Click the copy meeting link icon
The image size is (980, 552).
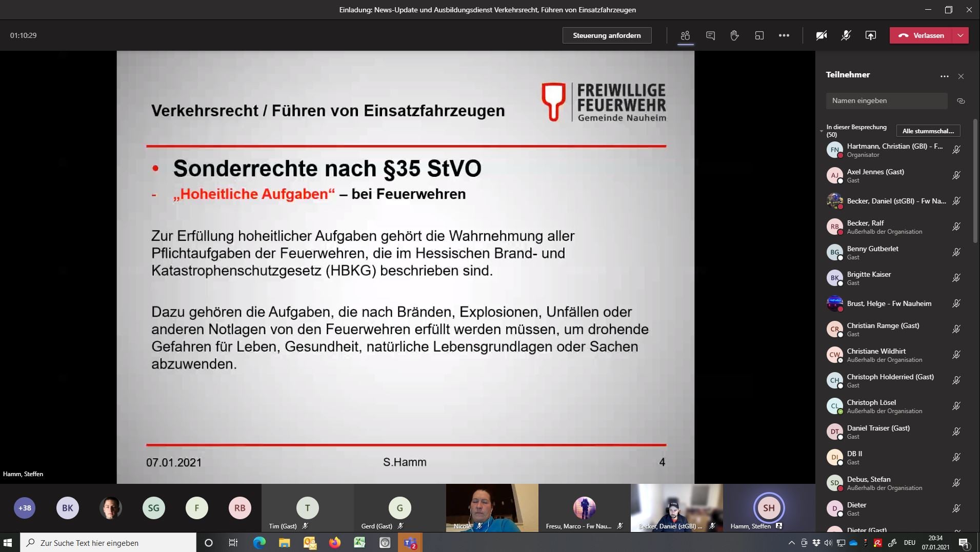tap(961, 101)
